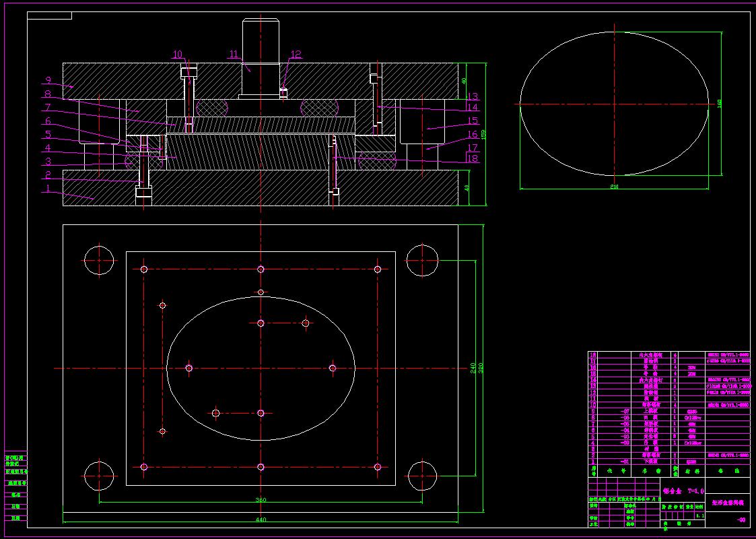
Task: Click balloon label 10 above the section view
Action: click(178, 55)
